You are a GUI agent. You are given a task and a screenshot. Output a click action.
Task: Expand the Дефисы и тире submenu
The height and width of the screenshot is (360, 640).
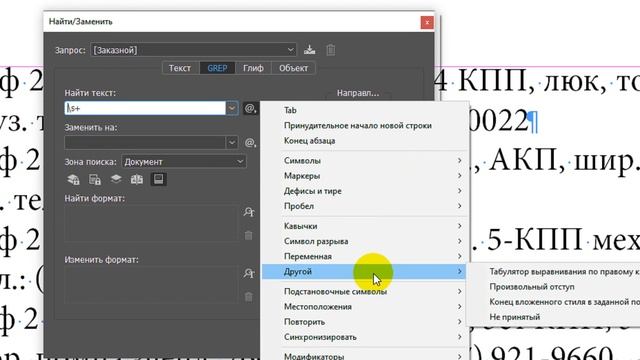[365, 191]
